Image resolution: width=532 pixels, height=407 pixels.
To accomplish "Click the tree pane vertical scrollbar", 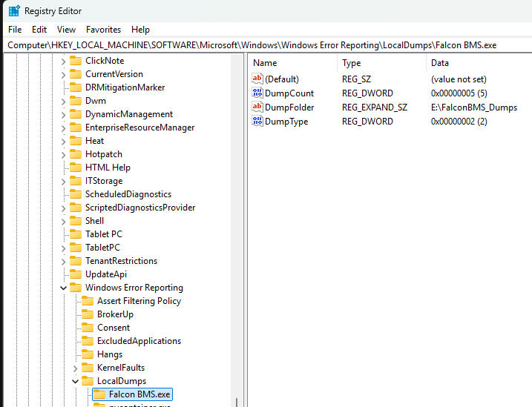I will (x=237, y=231).
